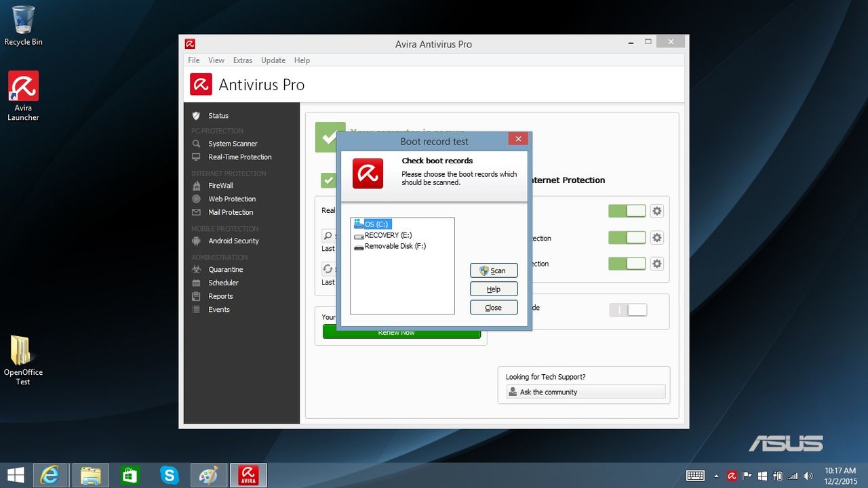Click the circular-arrows update icon in PC Protection panel
This screenshot has width=868, height=488.
(x=328, y=269)
